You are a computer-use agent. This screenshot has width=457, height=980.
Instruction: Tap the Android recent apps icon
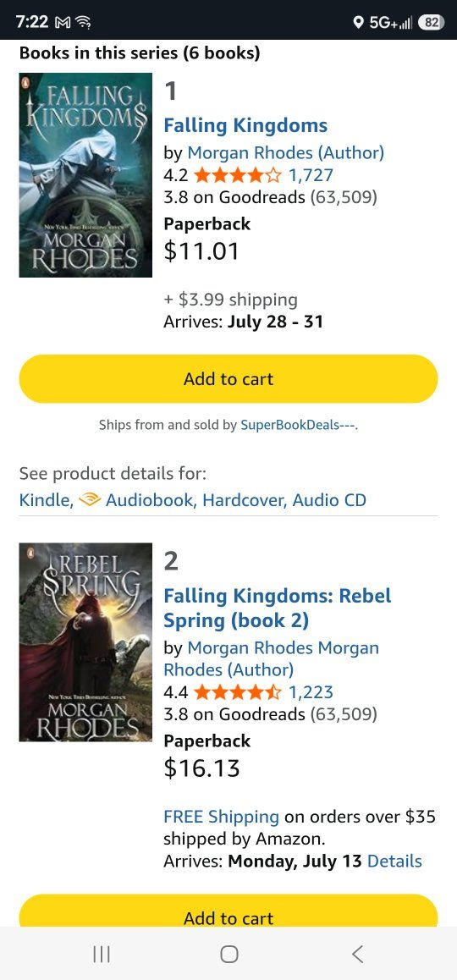click(102, 954)
